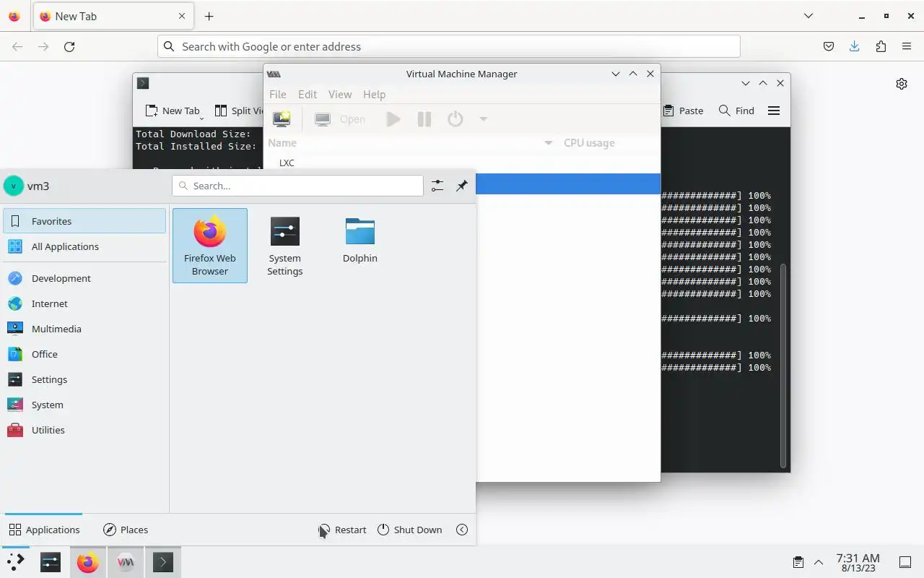Open Firefox extensions puzzle icon

tap(881, 46)
